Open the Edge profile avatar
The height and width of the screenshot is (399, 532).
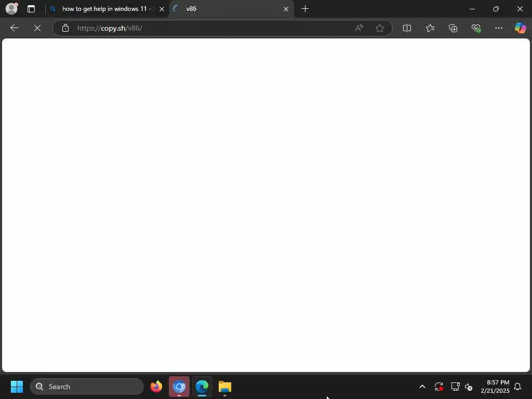11,8
